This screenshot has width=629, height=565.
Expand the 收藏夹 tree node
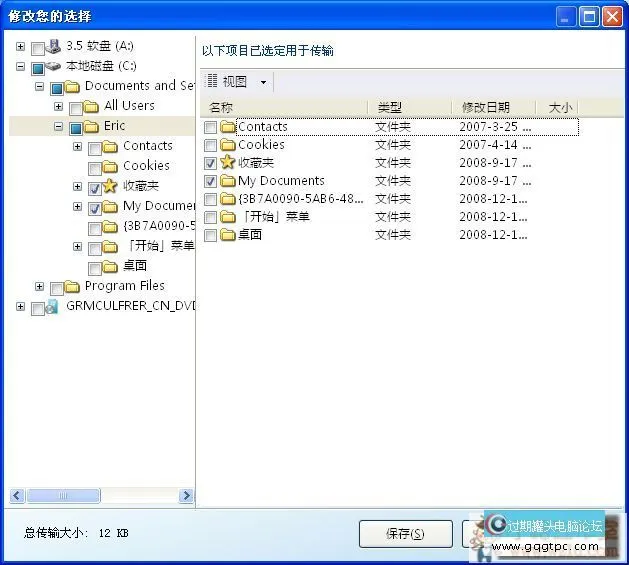[77, 187]
